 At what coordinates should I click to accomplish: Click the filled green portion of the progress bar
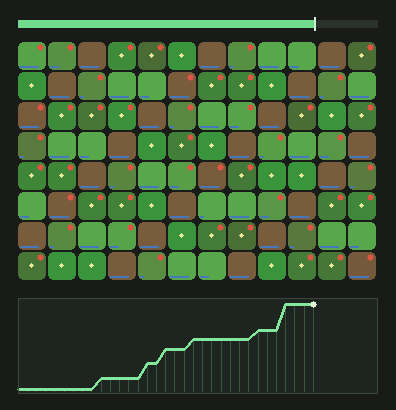(166, 24)
